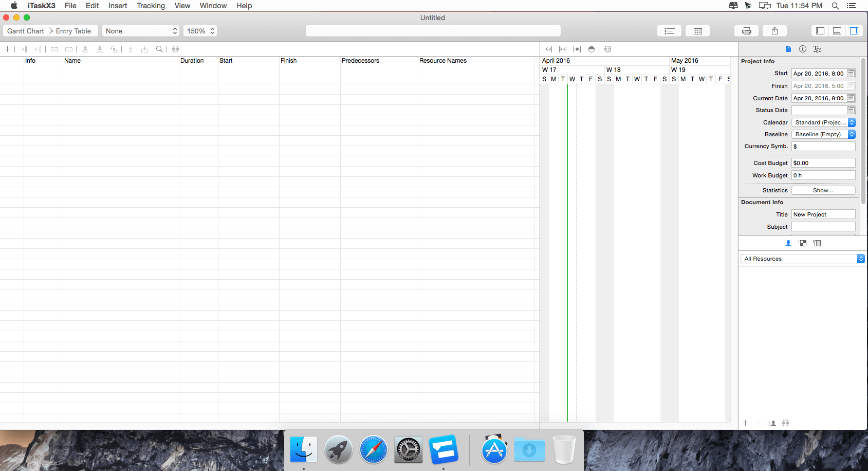
Task: Open the File menu
Action: pos(70,6)
